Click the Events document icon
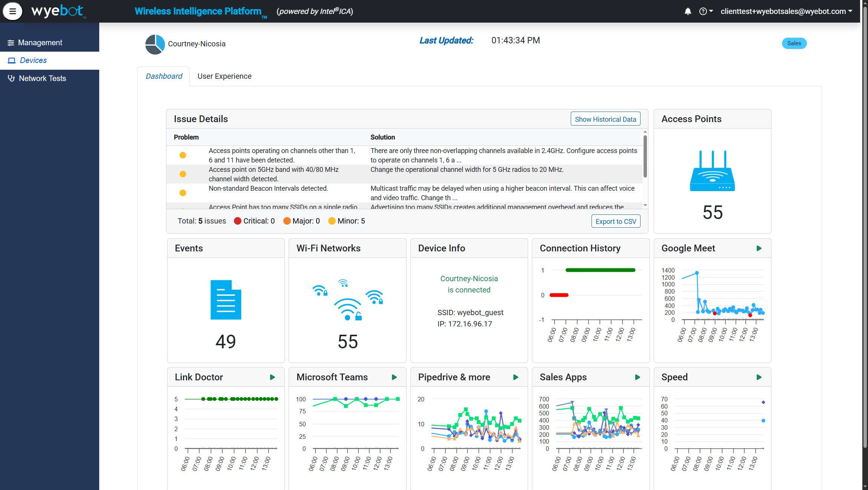The width and height of the screenshot is (868, 490). point(226,300)
